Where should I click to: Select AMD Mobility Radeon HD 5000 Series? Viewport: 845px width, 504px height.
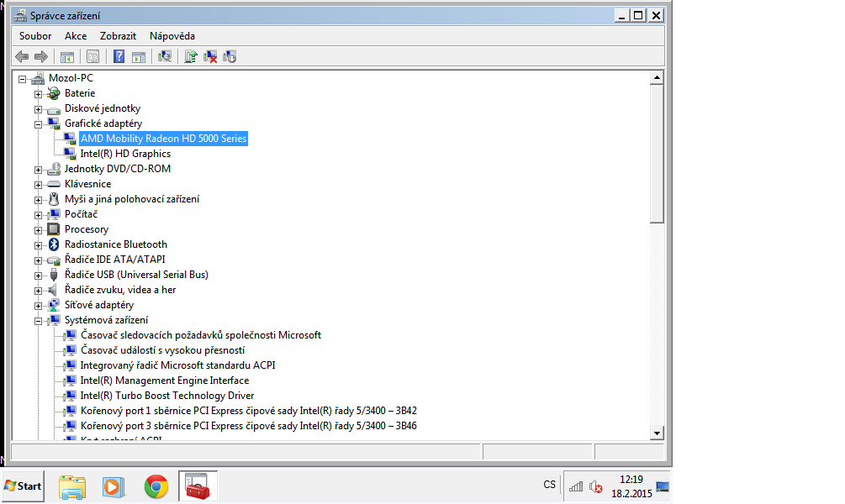(x=163, y=139)
